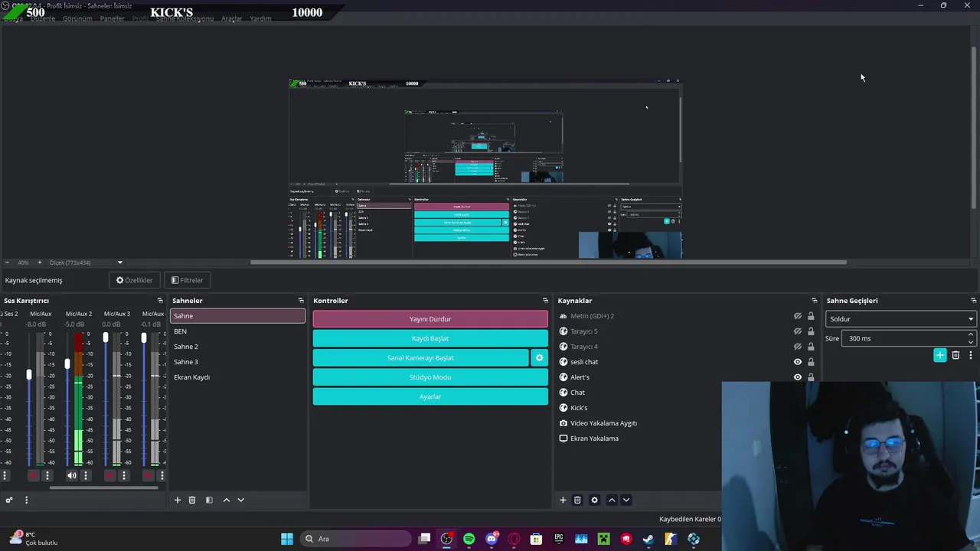The height and width of the screenshot is (551, 980).
Task: Start virtual camera with Sanal Kamerayı Başlat
Action: click(x=420, y=357)
